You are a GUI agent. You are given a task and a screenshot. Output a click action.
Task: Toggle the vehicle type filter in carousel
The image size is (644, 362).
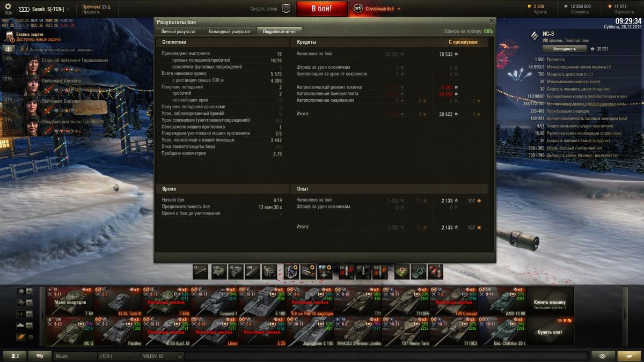pyautogui.click(x=21, y=302)
